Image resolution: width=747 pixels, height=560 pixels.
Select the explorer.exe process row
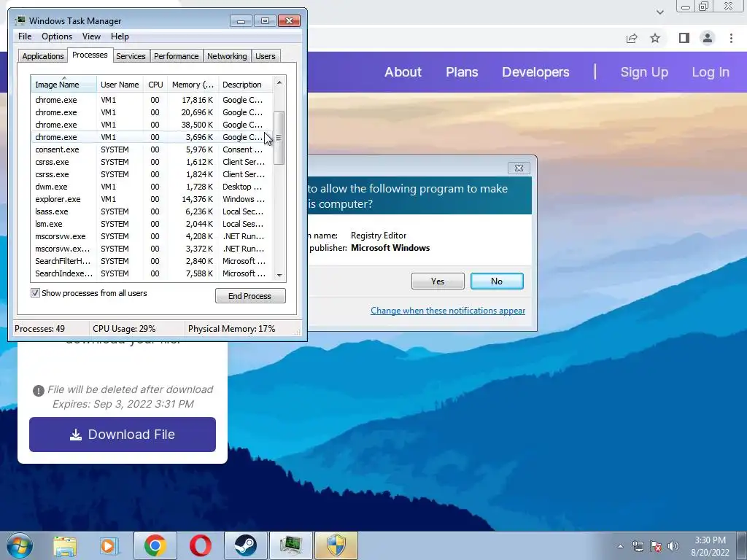152,199
